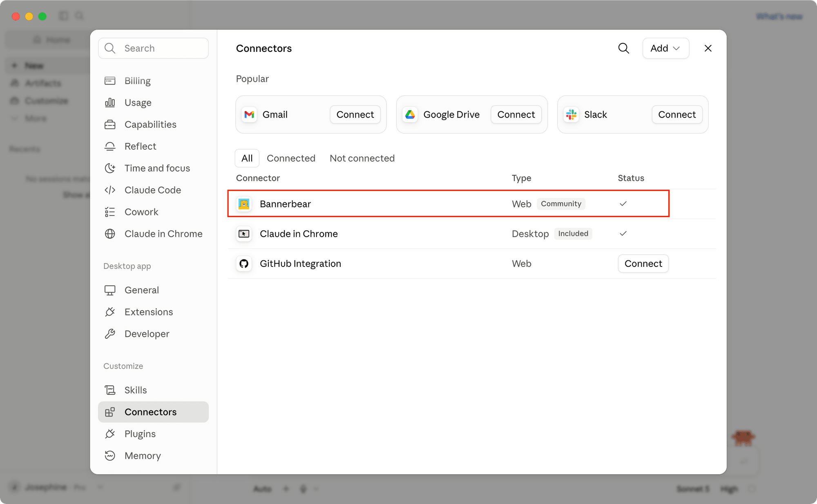The width and height of the screenshot is (817, 504).
Task: Connect the Slack connector
Action: (677, 115)
